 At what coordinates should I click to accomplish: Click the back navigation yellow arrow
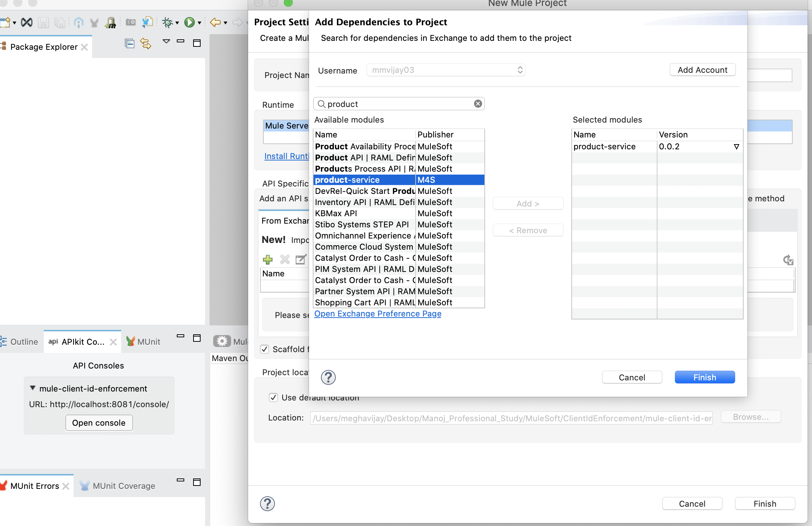pos(215,23)
